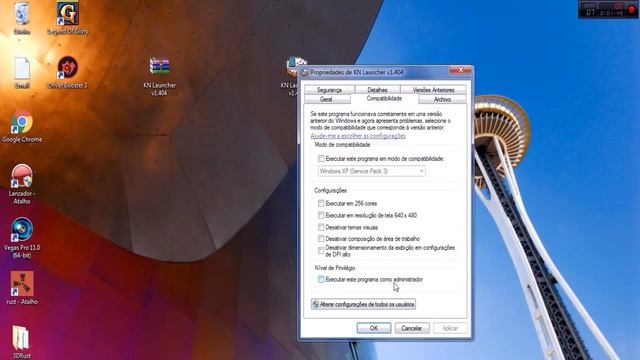
Task: Click the Cancelar button
Action: [x=411, y=328]
